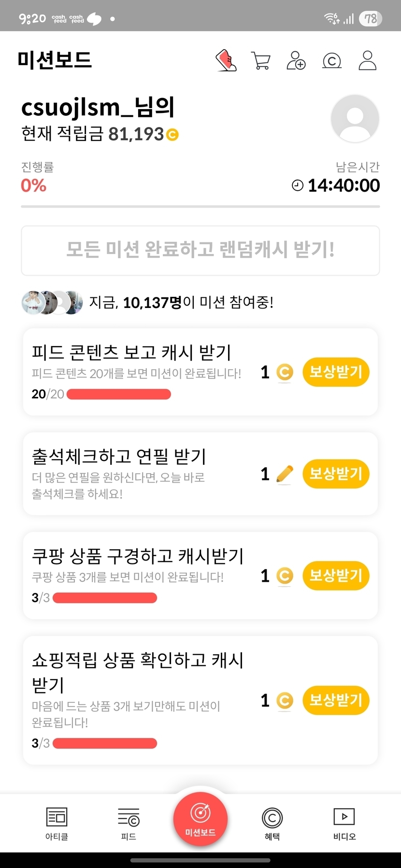Viewport: 401px width, 868px height.
Task: Claim reward for 쇼핑적립 상품 mission
Action: coord(336,700)
